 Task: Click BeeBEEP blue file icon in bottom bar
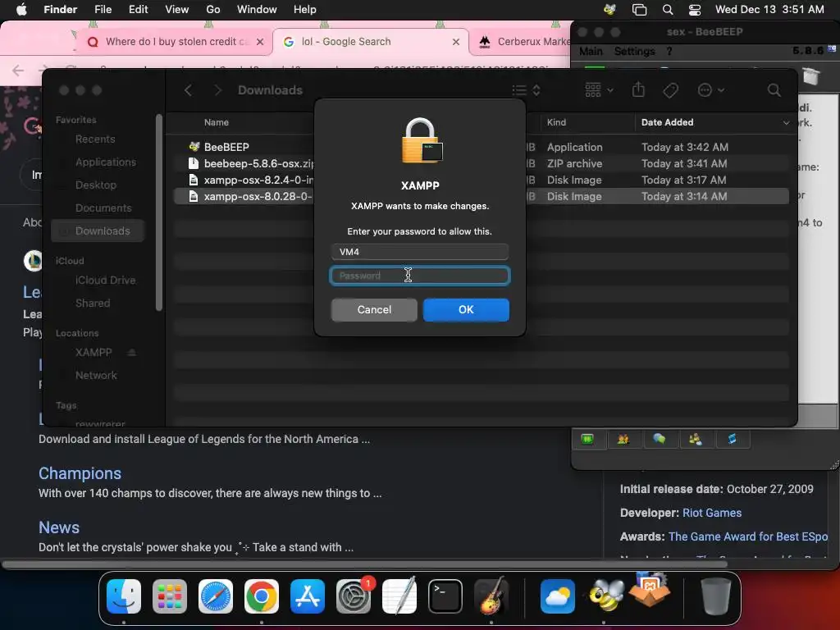click(x=732, y=440)
